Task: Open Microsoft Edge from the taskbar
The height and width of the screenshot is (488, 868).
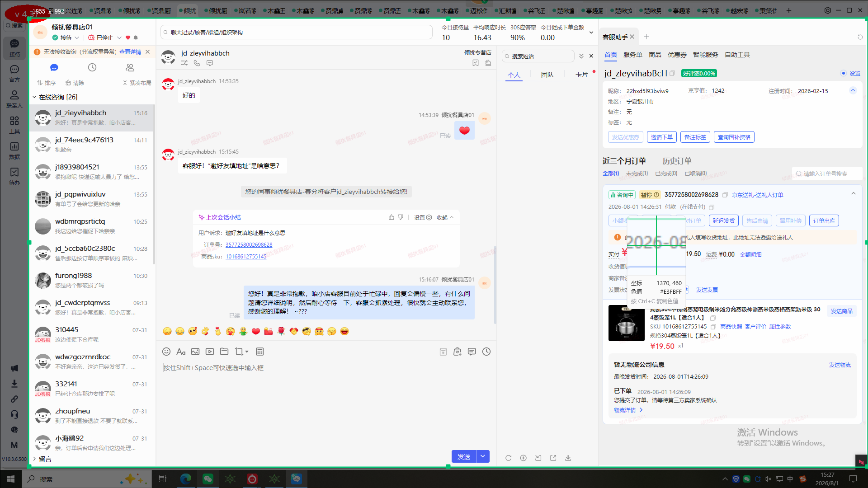Action: point(186,479)
